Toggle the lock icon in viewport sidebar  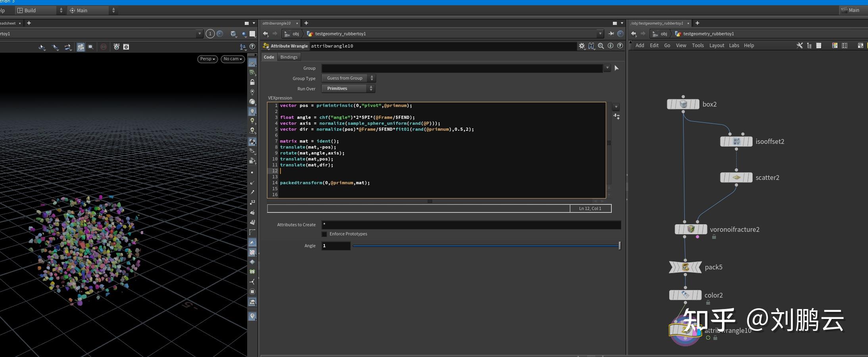click(252, 82)
